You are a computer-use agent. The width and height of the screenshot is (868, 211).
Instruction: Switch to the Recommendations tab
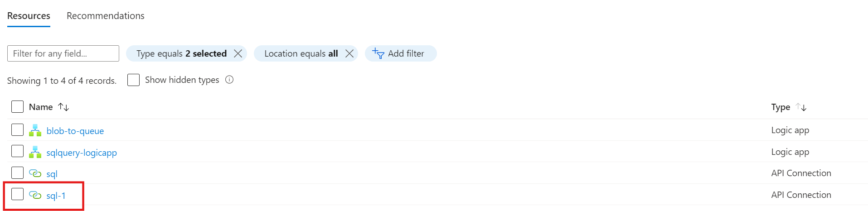pos(106,16)
